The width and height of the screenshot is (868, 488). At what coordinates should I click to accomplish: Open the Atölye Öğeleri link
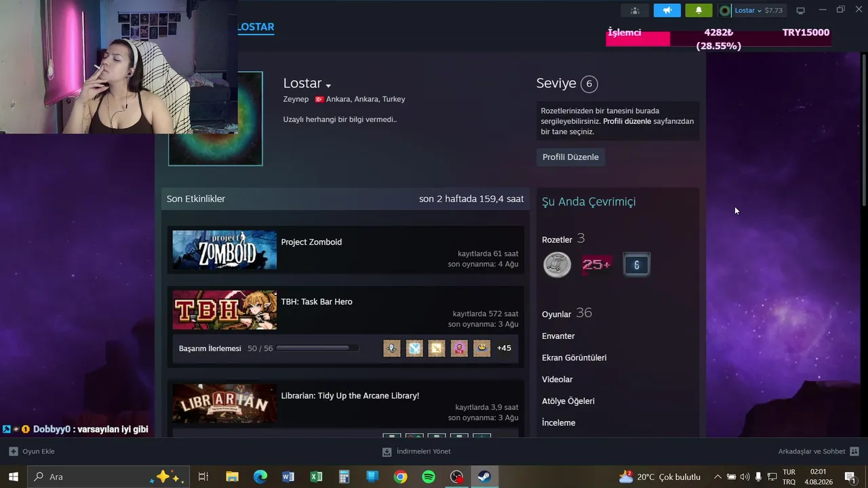[568, 401]
